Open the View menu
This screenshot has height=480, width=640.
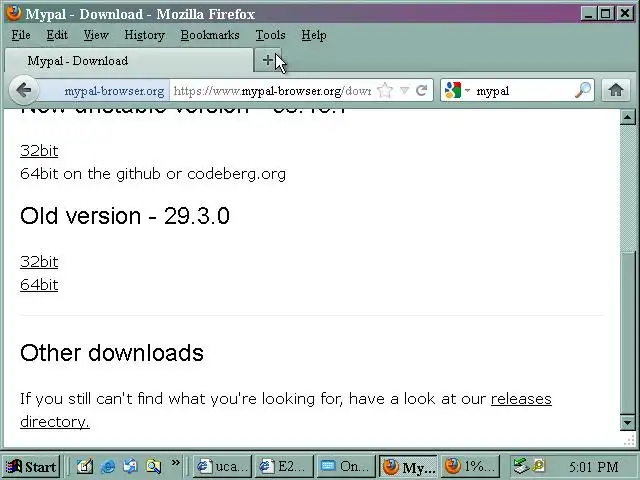click(96, 35)
